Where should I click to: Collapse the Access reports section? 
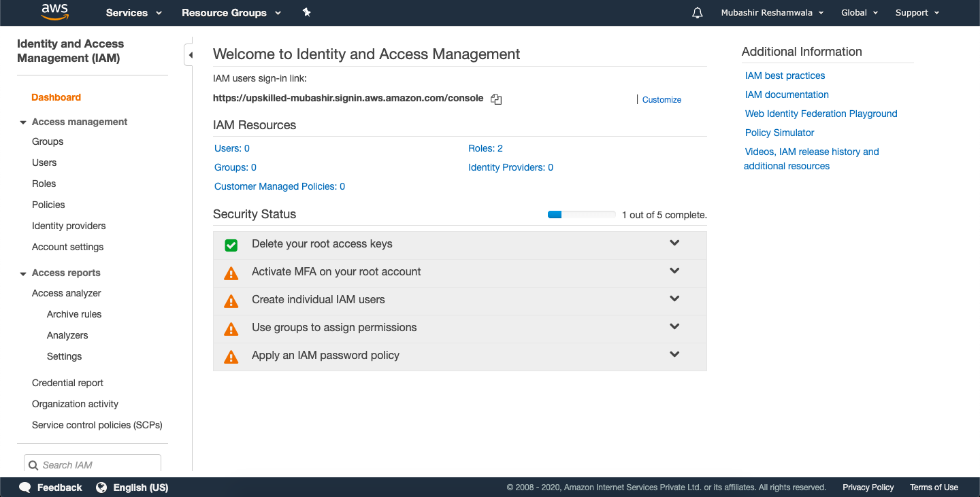[24, 273]
